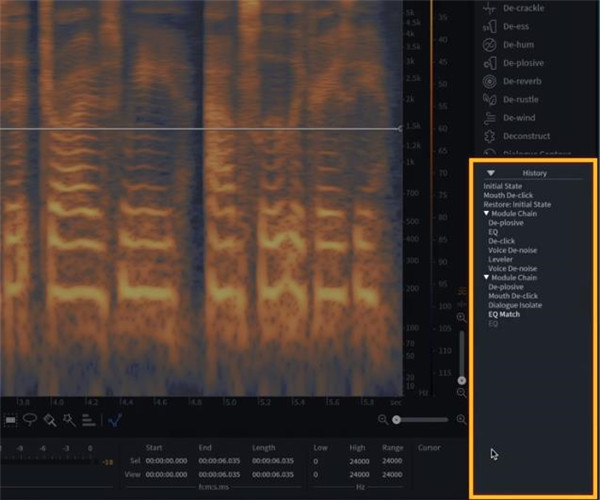
Task: Open the De-ess module
Action: click(516, 27)
